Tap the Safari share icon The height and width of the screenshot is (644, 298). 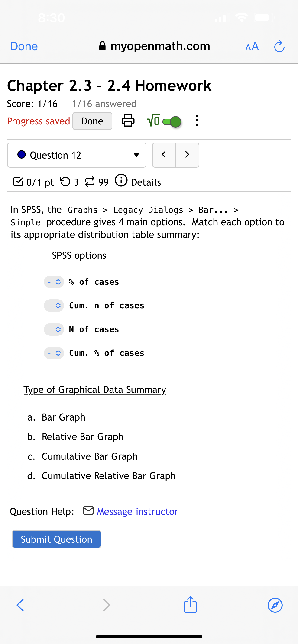pyautogui.click(x=190, y=605)
